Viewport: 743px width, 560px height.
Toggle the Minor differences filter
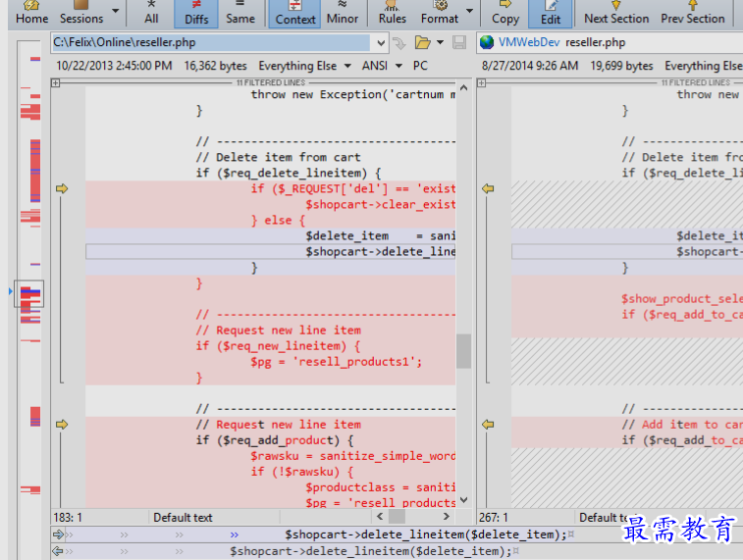[x=343, y=14]
